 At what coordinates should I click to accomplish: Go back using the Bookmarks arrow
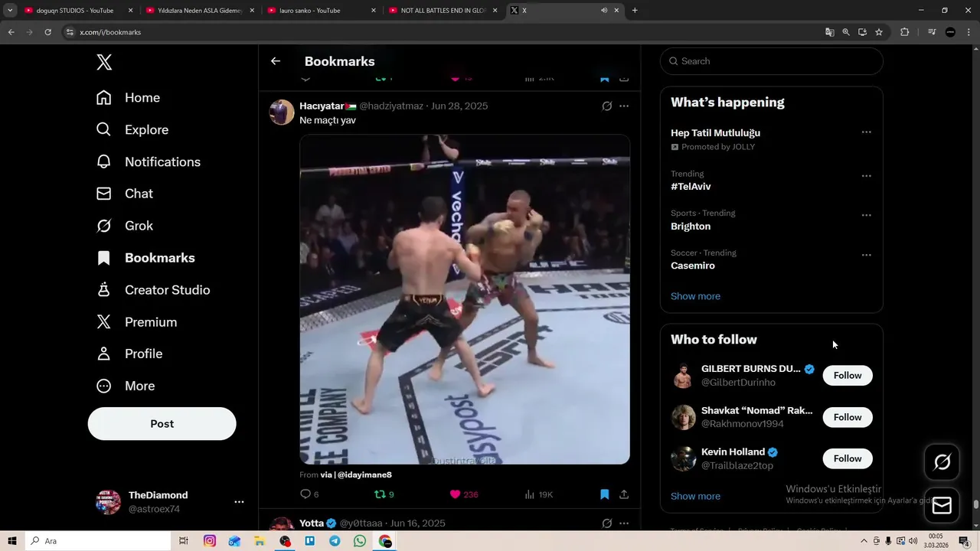276,61
